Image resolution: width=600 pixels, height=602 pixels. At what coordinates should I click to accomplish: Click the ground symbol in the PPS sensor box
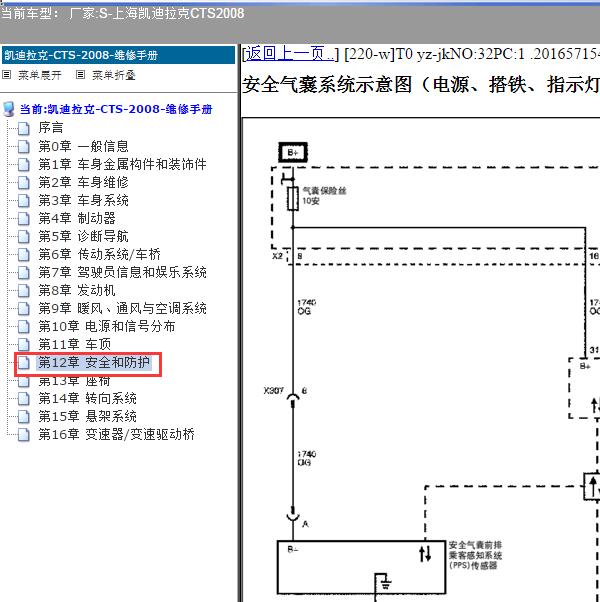click(387, 585)
